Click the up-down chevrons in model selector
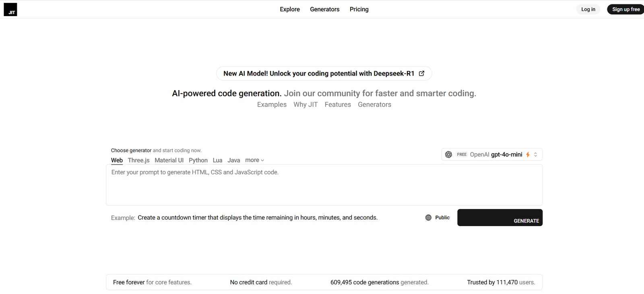This screenshot has width=644, height=294. 535,154
